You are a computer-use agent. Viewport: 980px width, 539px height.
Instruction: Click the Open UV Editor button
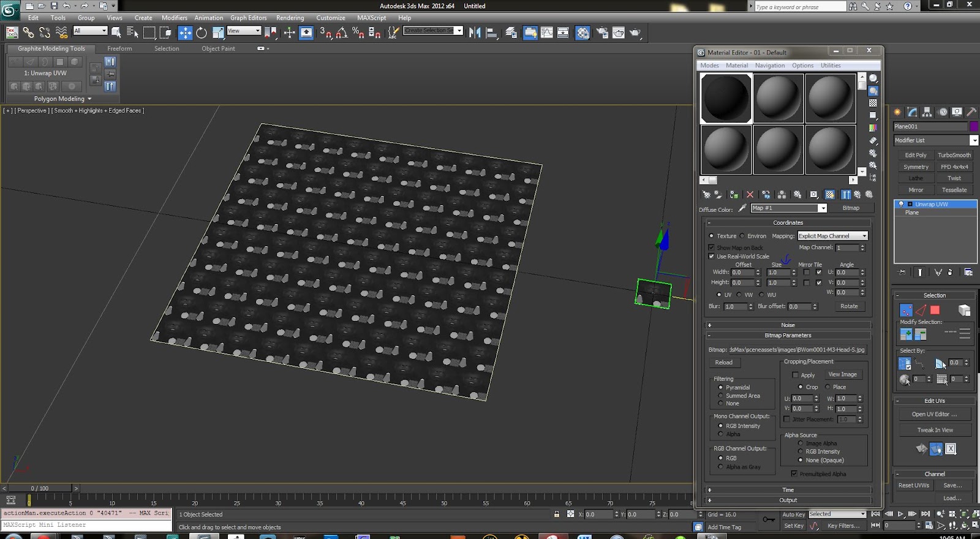934,414
